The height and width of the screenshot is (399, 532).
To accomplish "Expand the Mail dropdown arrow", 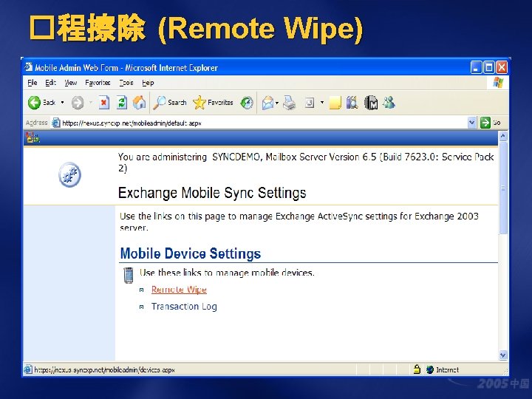I will [x=277, y=103].
